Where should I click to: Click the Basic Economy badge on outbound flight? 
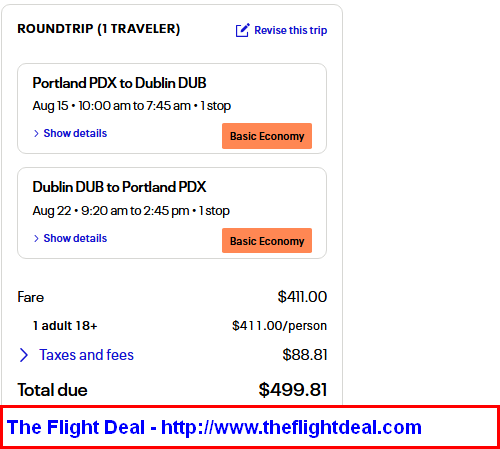267,136
